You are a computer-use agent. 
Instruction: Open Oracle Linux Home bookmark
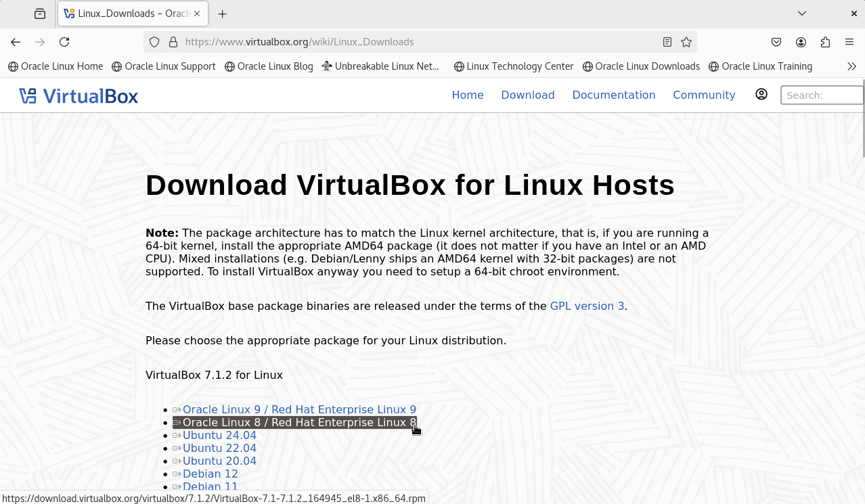(x=56, y=66)
